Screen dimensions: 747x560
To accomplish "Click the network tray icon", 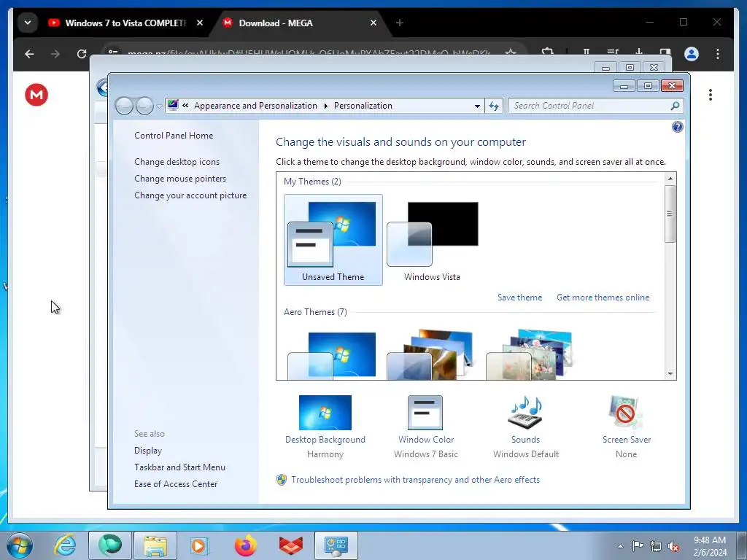I will 656,546.
